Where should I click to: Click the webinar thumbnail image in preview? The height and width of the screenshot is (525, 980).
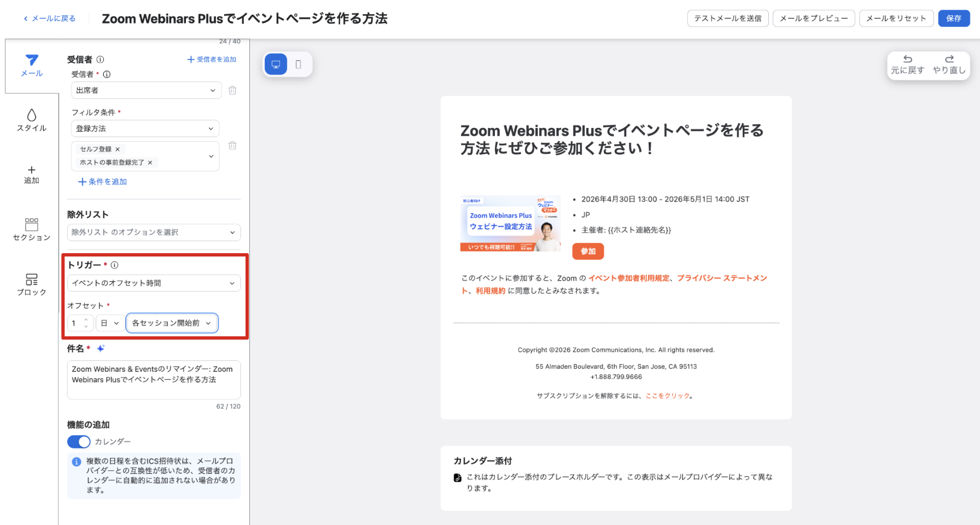(x=510, y=224)
